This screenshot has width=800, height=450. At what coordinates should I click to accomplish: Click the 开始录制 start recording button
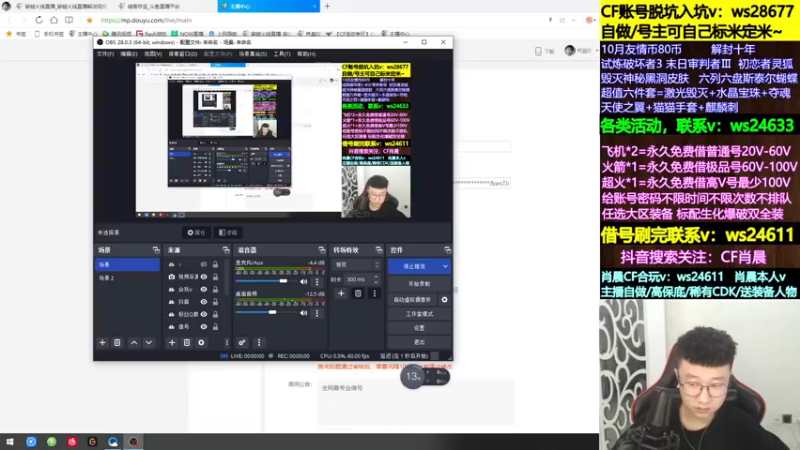coord(419,284)
